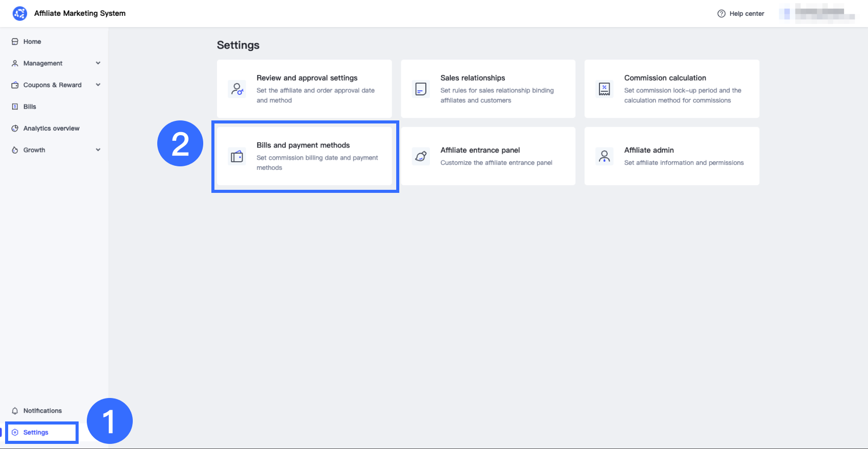
Task: Click the Review and approval settings icon
Action: click(237, 89)
